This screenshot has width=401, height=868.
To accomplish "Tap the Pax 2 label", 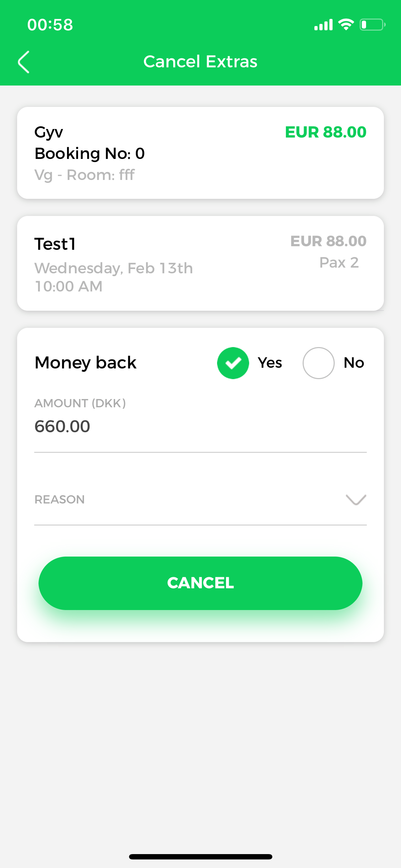I will [339, 263].
